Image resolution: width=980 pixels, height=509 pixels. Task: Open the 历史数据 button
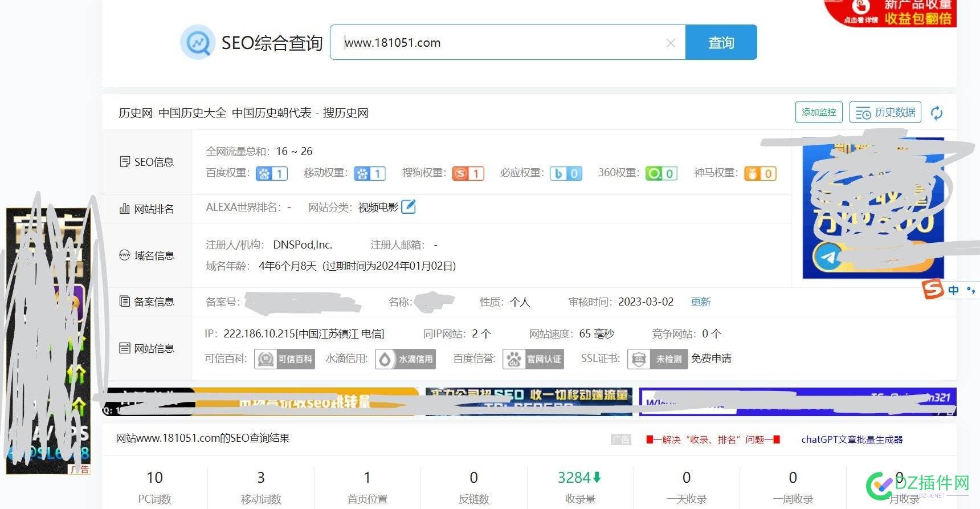(x=885, y=112)
